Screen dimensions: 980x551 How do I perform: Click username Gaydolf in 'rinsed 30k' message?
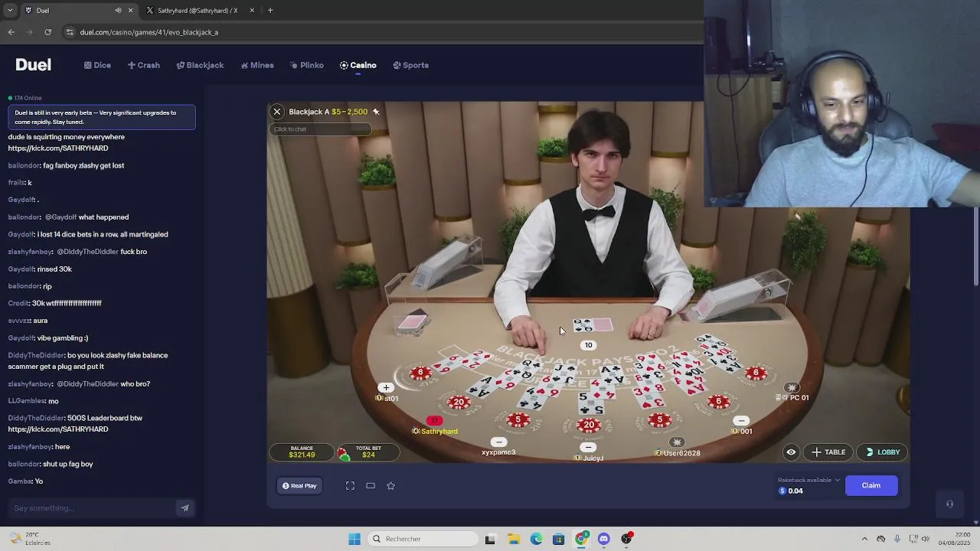click(x=21, y=269)
